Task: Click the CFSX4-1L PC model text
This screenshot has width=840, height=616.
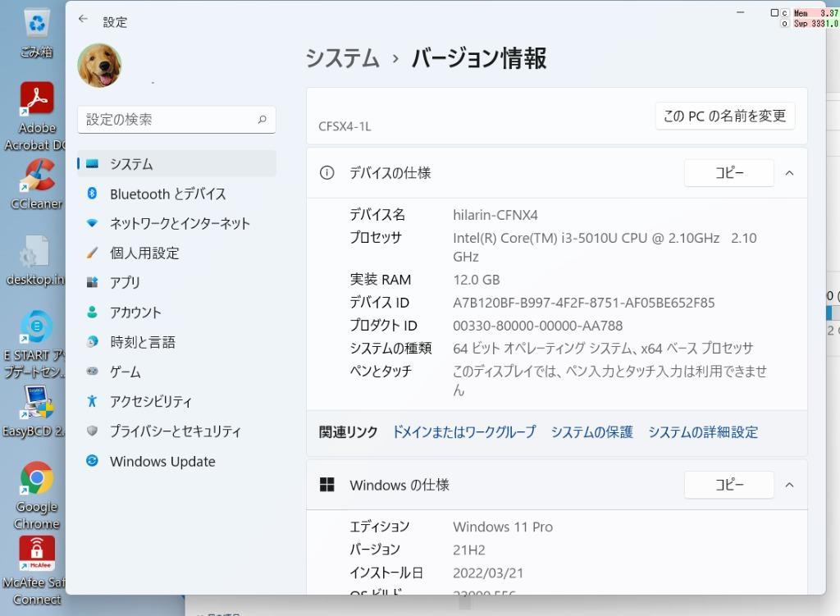Action: coord(345,126)
